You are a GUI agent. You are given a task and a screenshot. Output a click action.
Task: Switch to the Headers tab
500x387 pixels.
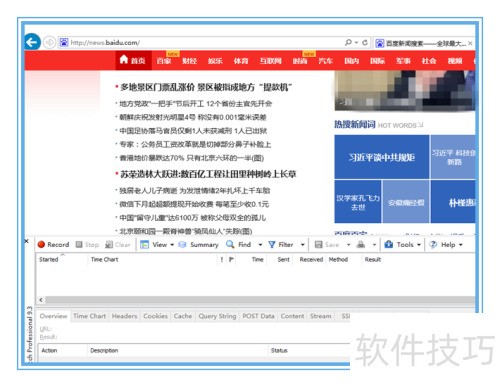pos(124,316)
